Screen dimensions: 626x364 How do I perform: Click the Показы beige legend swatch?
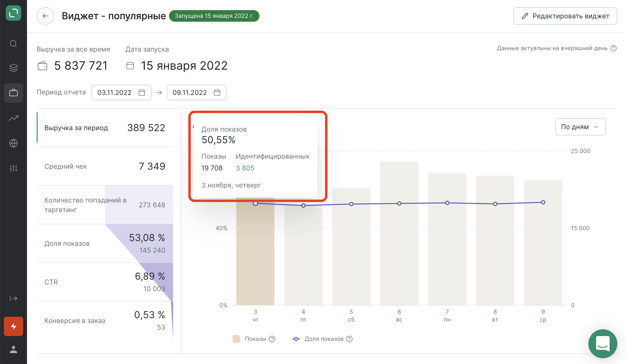(x=236, y=339)
